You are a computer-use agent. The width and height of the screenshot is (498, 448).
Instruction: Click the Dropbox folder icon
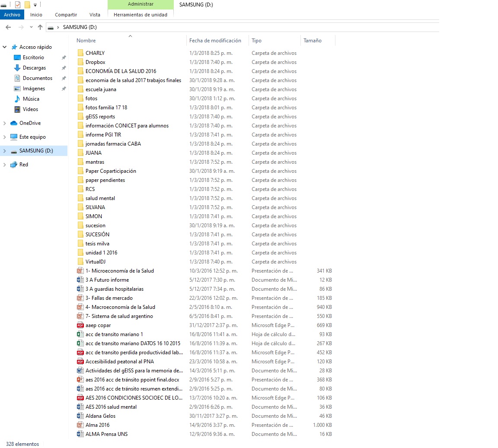click(80, 62)
